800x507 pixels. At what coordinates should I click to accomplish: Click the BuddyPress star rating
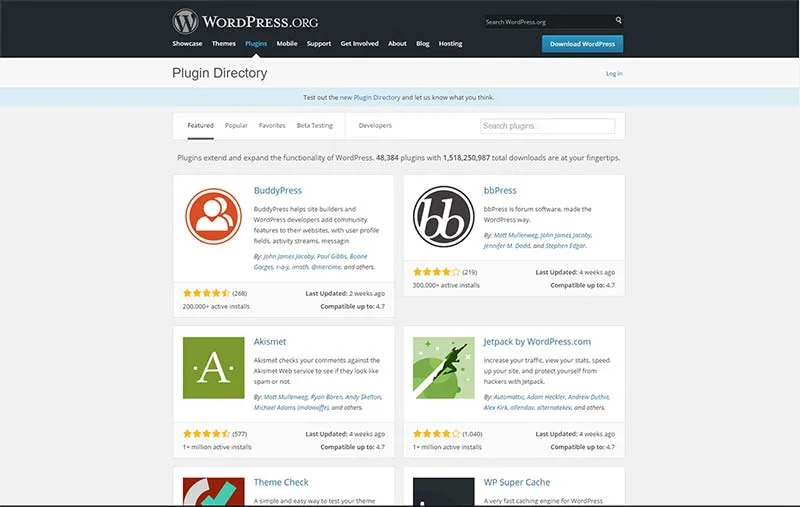click(x=207, y=293)
